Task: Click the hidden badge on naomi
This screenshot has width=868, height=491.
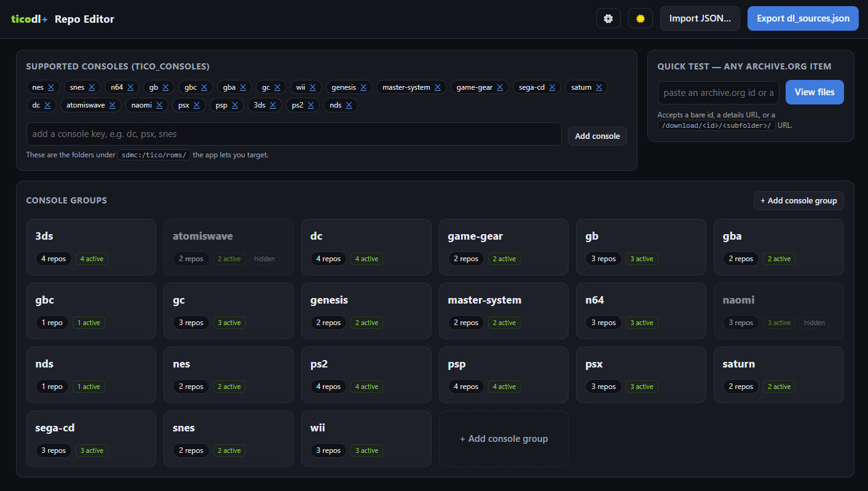Action: pyautogui.click(x=815, y=323)
